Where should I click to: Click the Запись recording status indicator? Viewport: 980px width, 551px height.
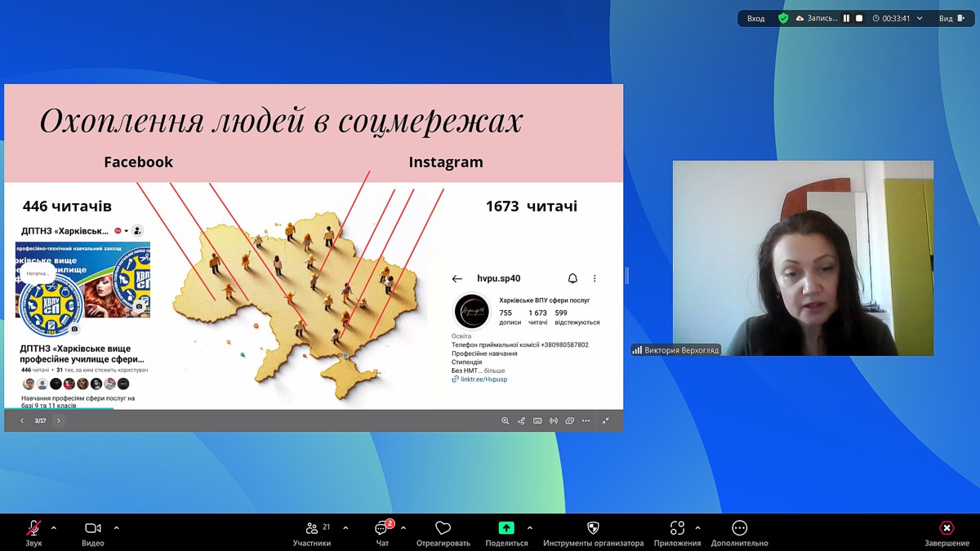pyautogui.click(x=816, y=18)
